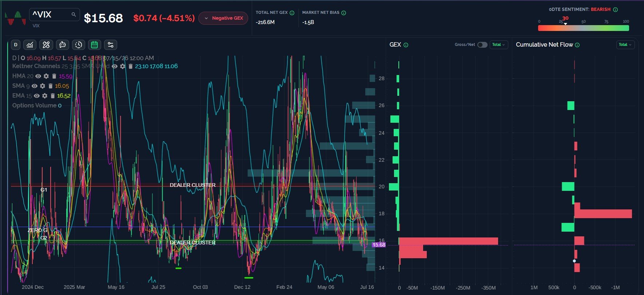Viewport: 644px width, 295px height.
Task: Click the red-green waveform logo
Action: tap(15, 18)
